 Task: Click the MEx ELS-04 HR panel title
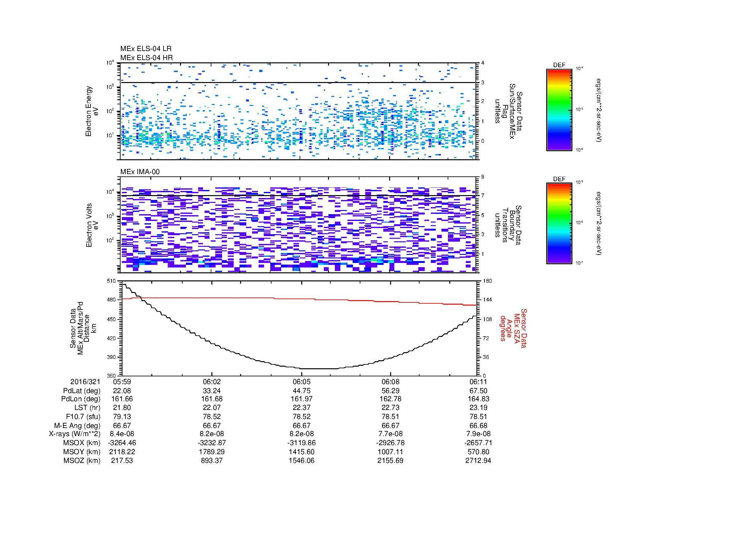[146, 58]
